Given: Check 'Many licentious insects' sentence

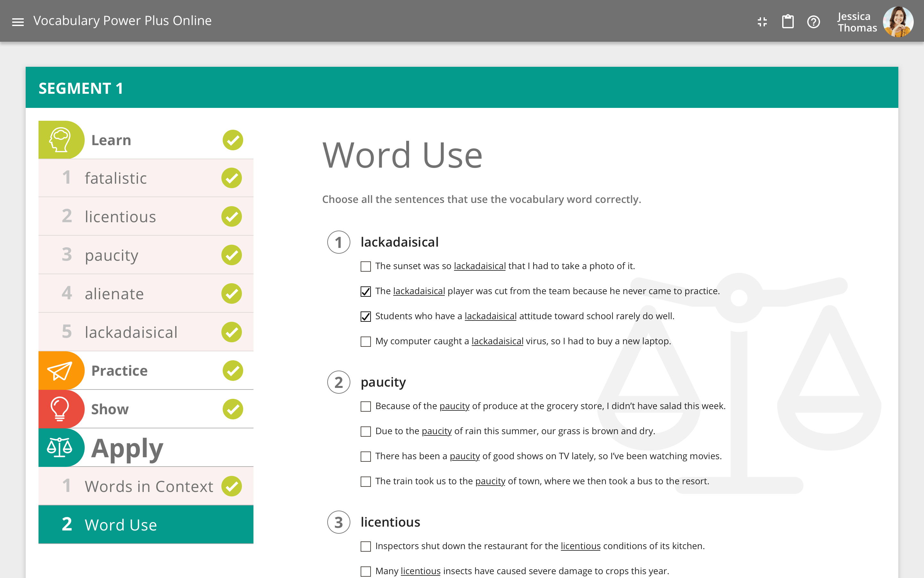Looking at the screenshot, I should [366, 572].
